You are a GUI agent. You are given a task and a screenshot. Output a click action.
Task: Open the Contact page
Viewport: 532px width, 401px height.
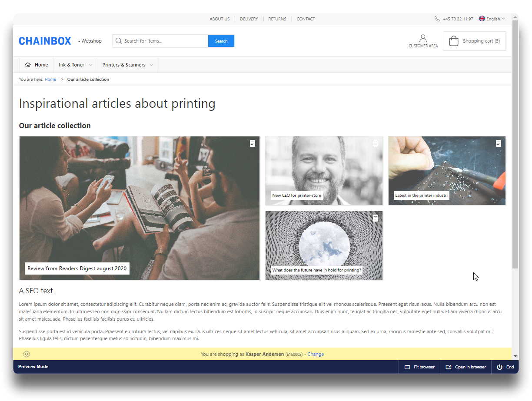(306, 19)
